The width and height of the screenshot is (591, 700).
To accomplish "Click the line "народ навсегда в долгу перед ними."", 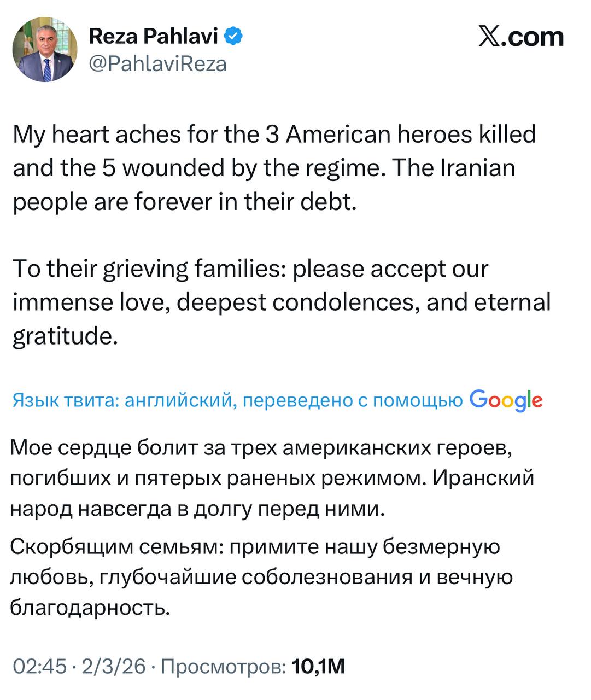I will [x=198, y=509].
